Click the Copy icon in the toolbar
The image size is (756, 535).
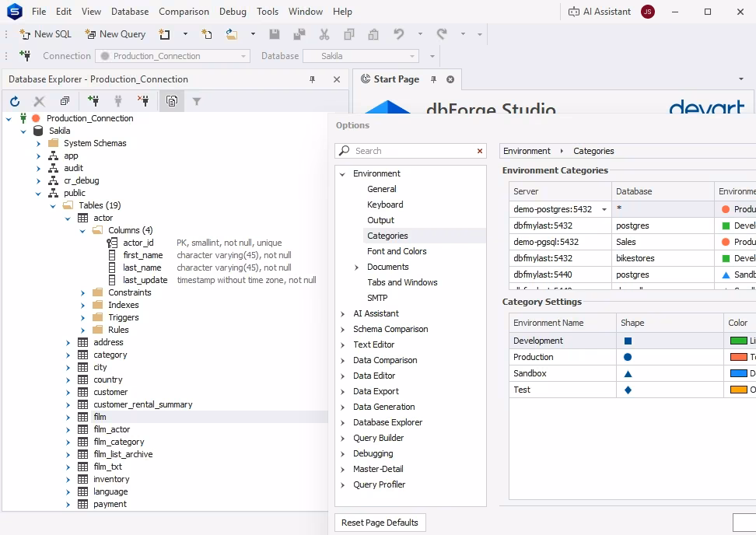pos(349,34)
